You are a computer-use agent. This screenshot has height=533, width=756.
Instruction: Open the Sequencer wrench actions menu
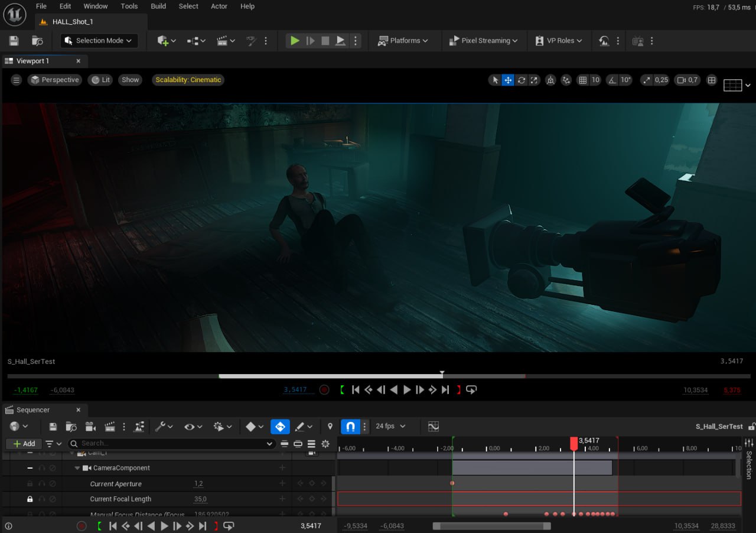click(x=164, y=426)
